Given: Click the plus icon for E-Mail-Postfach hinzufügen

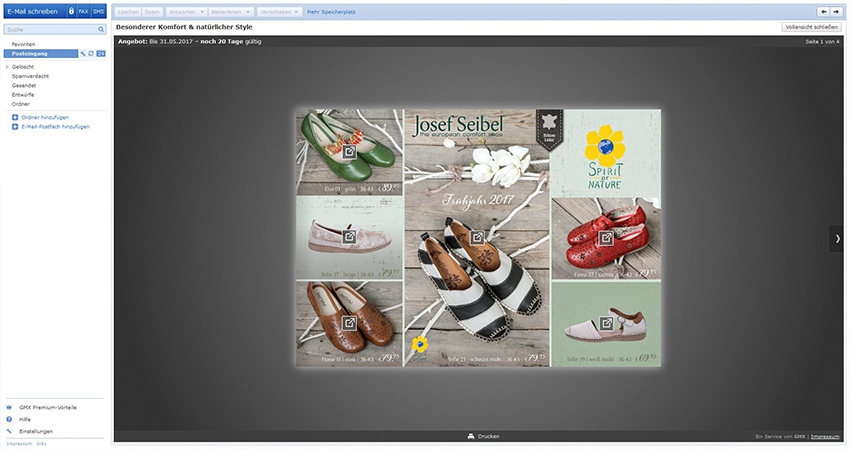Looking at the screenshot, I should point(15,127).
